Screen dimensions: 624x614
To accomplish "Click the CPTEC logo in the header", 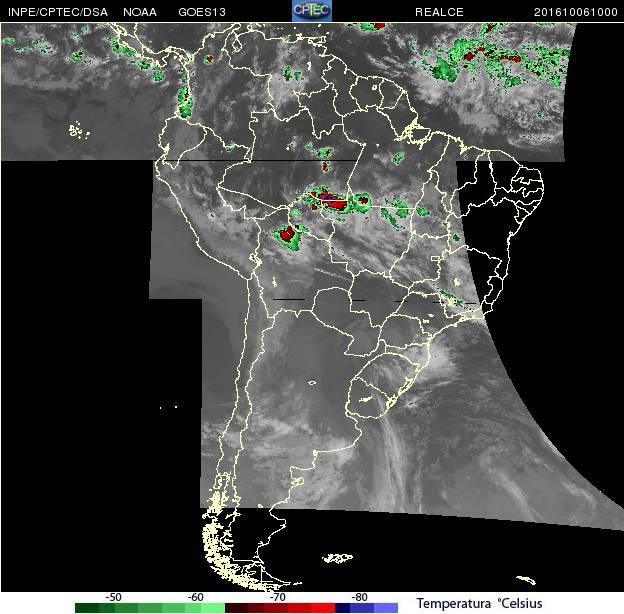I will click(312, 10).
